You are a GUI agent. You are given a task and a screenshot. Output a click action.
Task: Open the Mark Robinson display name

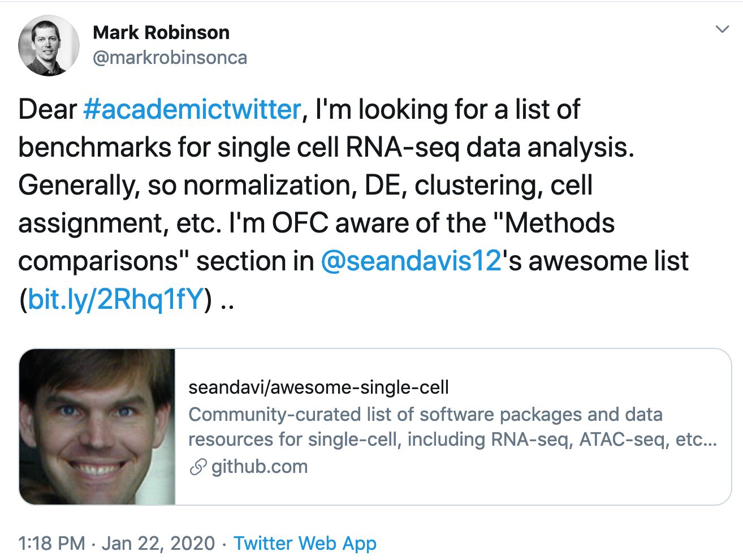(161, 33)
